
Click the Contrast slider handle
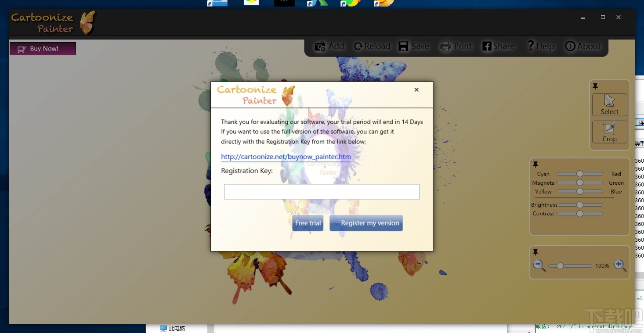(x=580, y=214)
